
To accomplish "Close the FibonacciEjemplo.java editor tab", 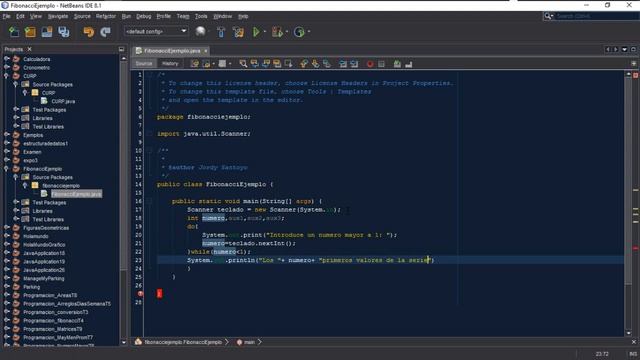I will tap(206, 51).
